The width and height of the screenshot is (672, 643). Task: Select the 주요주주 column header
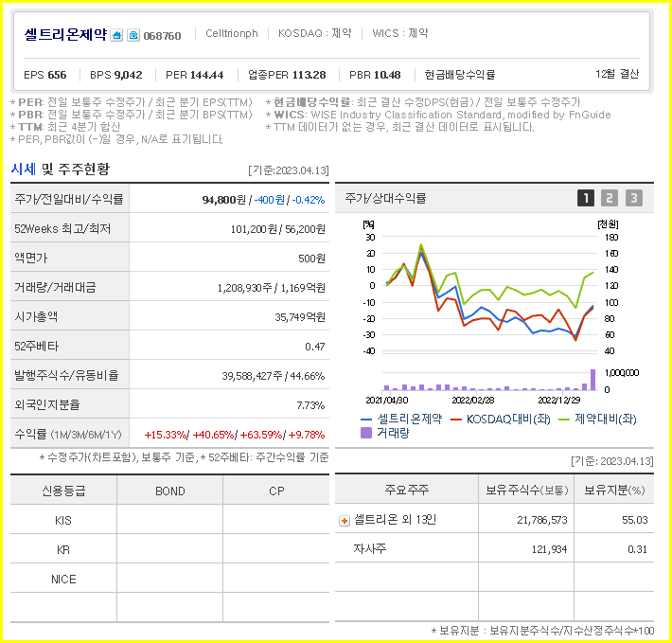(x=406, y=490)
